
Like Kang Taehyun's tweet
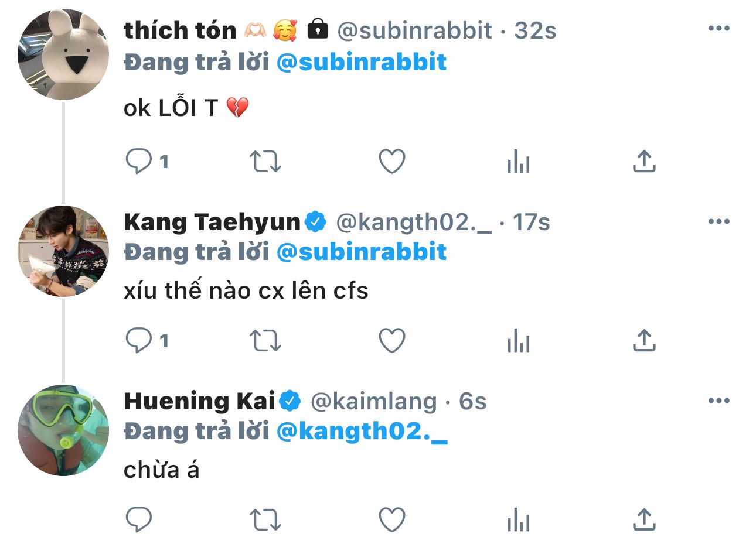(392, 340)
